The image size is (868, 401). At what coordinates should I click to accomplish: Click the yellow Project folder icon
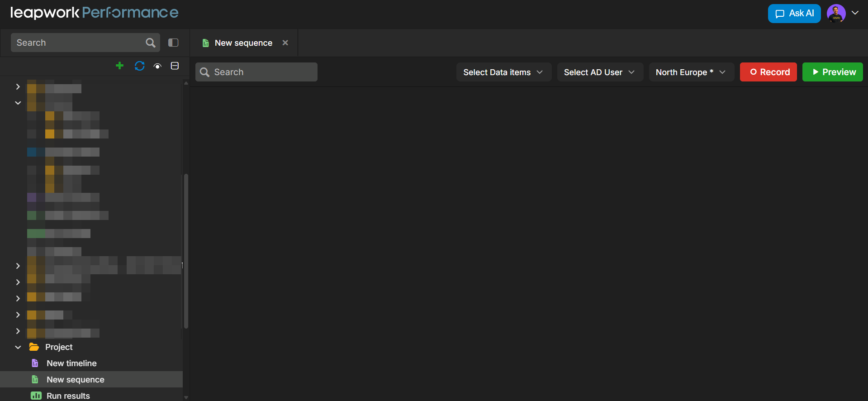(34, 347)
